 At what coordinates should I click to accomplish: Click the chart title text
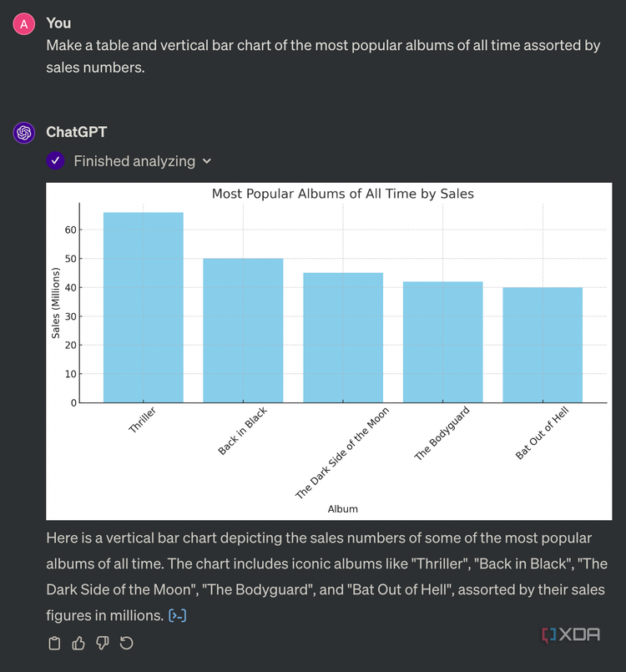coord(343,193)
